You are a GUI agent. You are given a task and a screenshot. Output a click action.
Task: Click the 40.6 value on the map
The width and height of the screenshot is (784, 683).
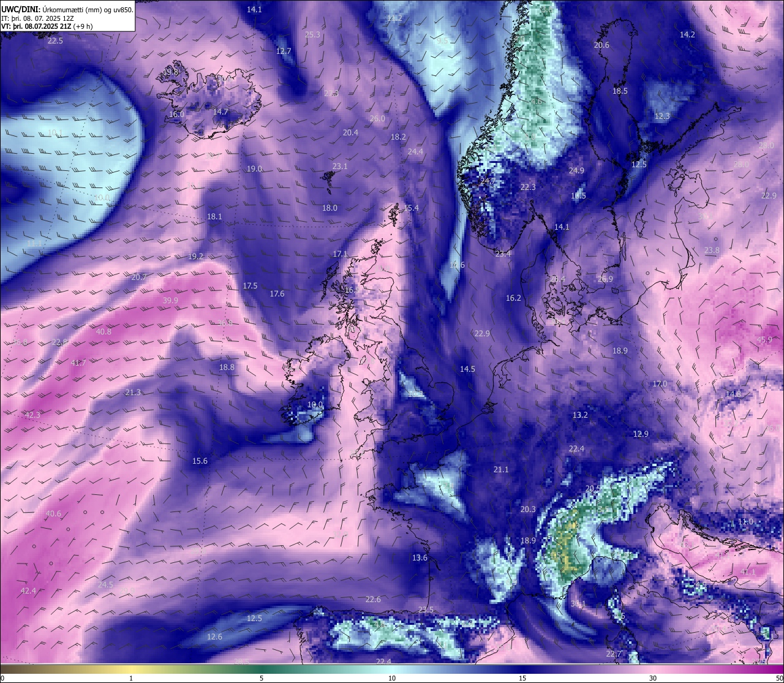[53, 514]
